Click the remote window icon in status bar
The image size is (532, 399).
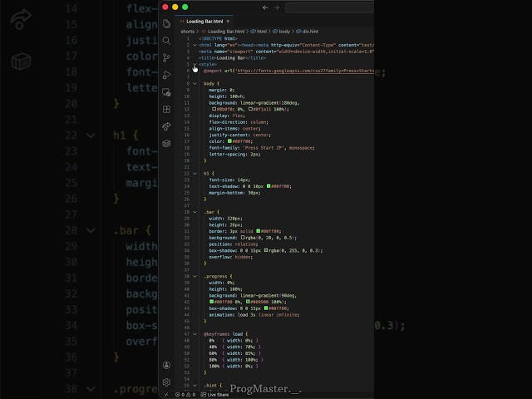[x=166, y=395]
